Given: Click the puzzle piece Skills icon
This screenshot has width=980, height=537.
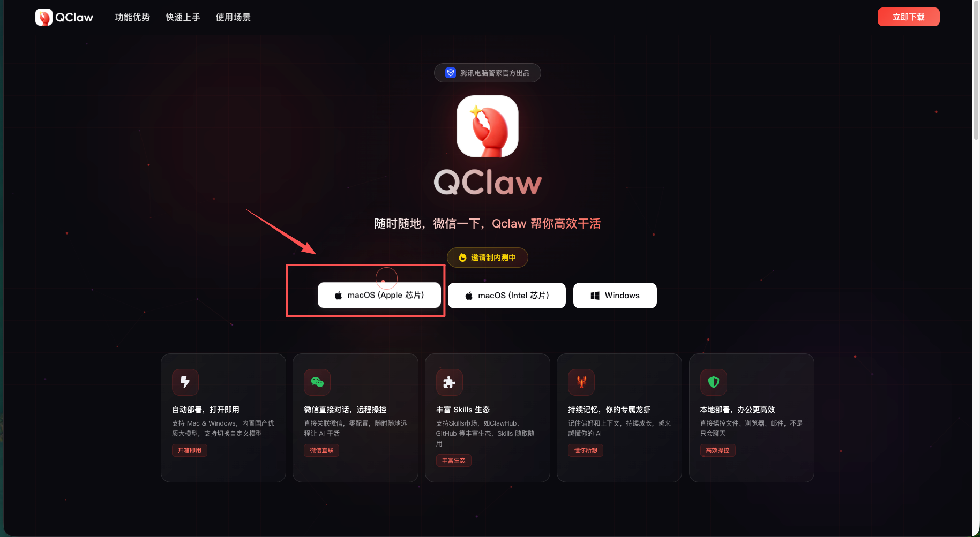Looking at the screenshot, I should click(450, 382).
